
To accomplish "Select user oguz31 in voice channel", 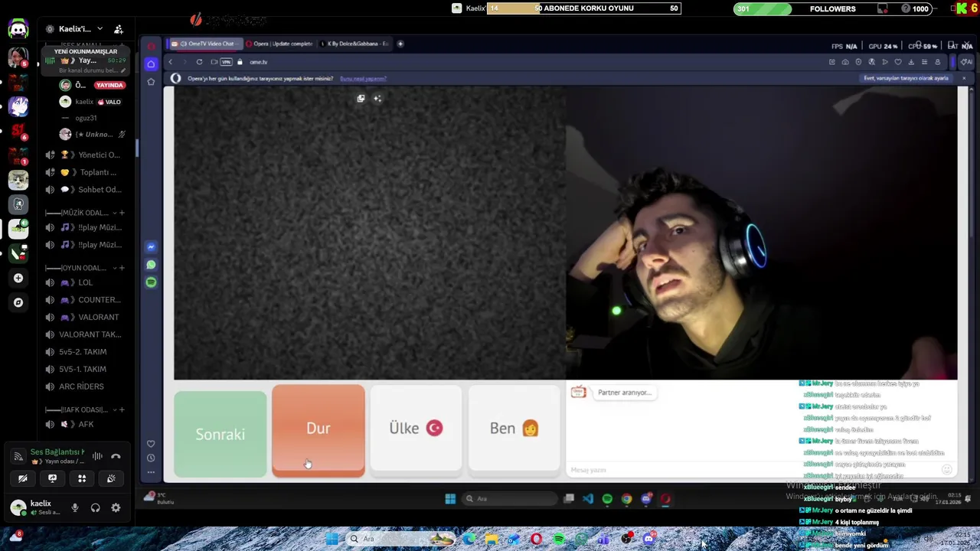I will click(85, 118).
